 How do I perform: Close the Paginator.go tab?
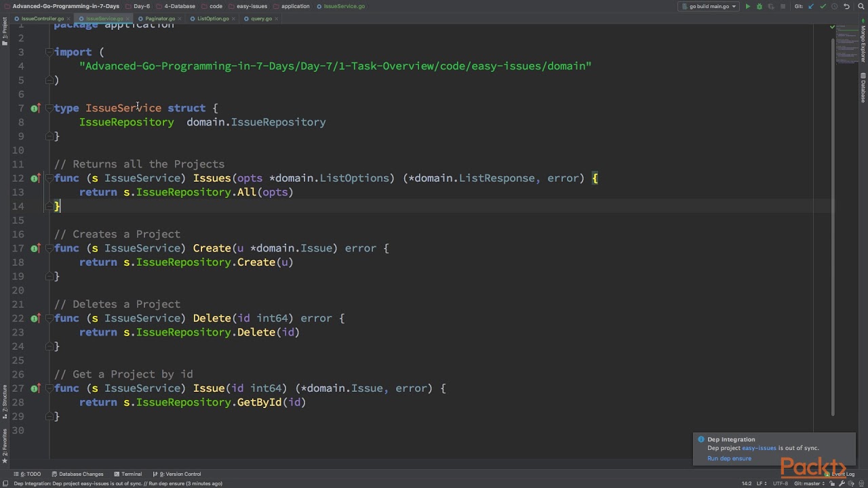179,18
